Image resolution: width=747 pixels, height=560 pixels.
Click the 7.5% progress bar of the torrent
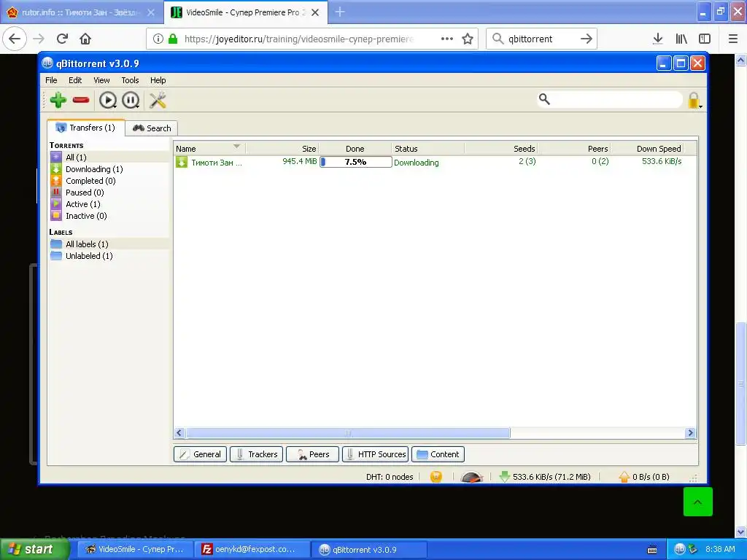[355, 162]
